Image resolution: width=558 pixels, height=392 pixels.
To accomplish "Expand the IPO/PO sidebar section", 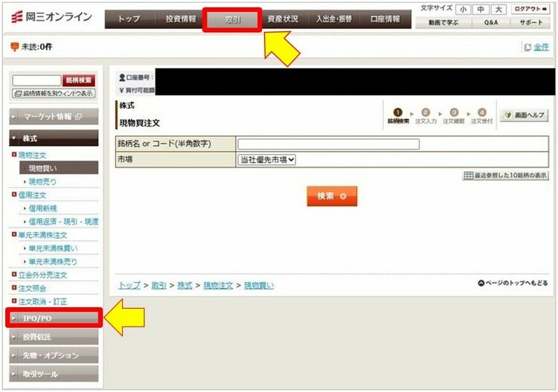I will [54, 318].
